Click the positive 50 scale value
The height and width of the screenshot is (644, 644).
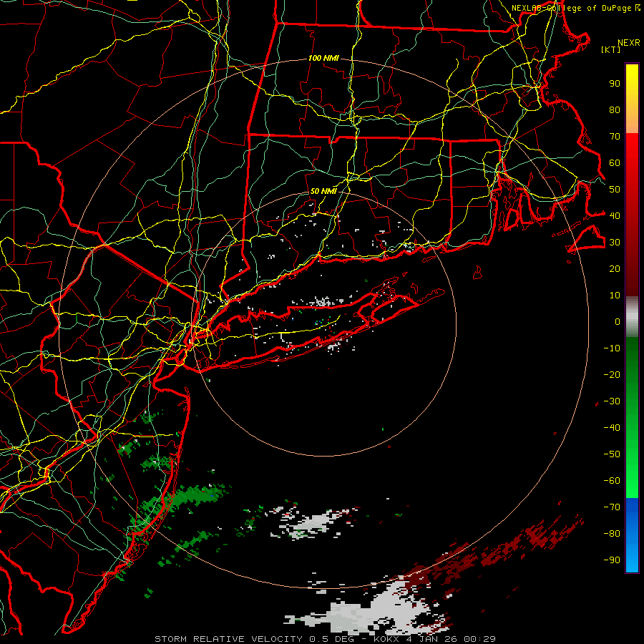coord(615,190)
